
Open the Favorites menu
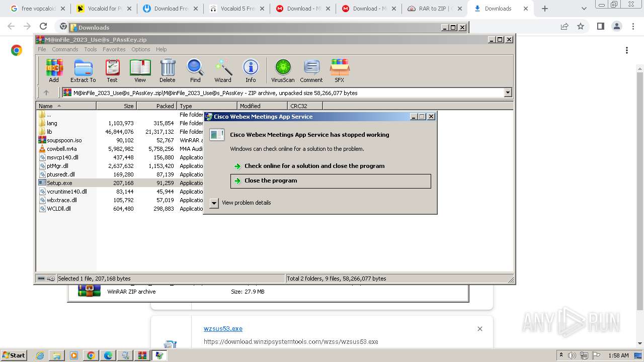point(114,49)
